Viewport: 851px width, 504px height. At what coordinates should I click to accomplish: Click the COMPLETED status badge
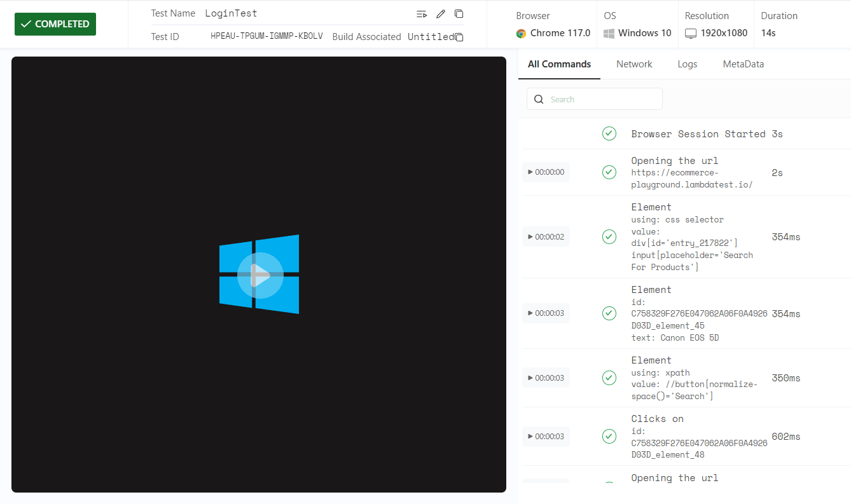55,24
